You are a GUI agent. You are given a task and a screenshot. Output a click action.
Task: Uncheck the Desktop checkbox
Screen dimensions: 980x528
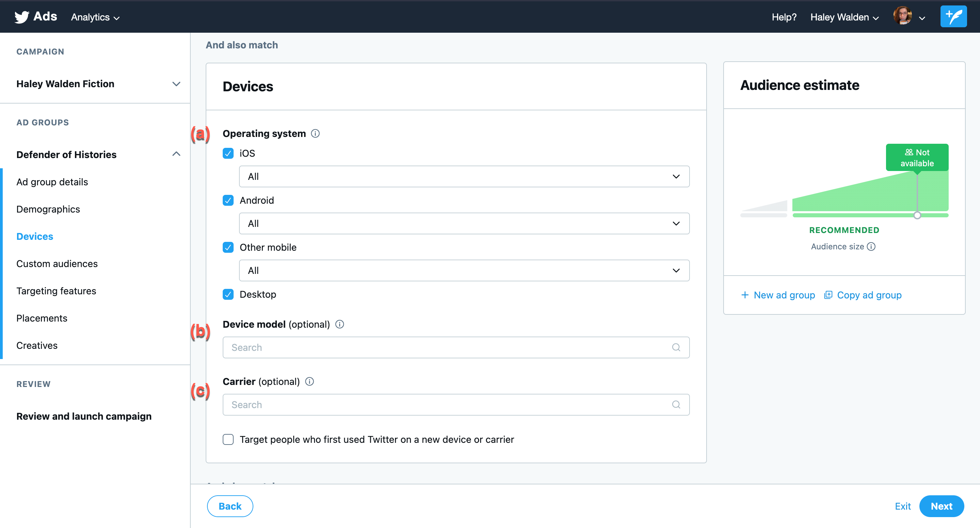click(x=228, y=294)
